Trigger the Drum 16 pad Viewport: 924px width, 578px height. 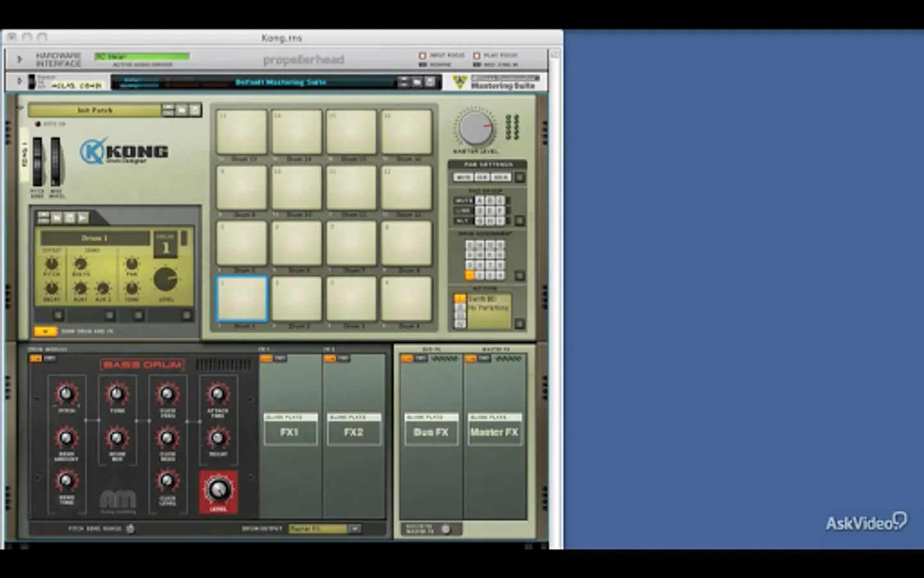[406, 132]
